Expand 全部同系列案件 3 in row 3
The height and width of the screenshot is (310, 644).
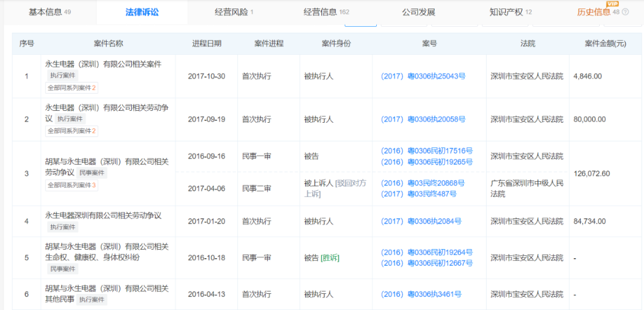click(x=70, y=185)
